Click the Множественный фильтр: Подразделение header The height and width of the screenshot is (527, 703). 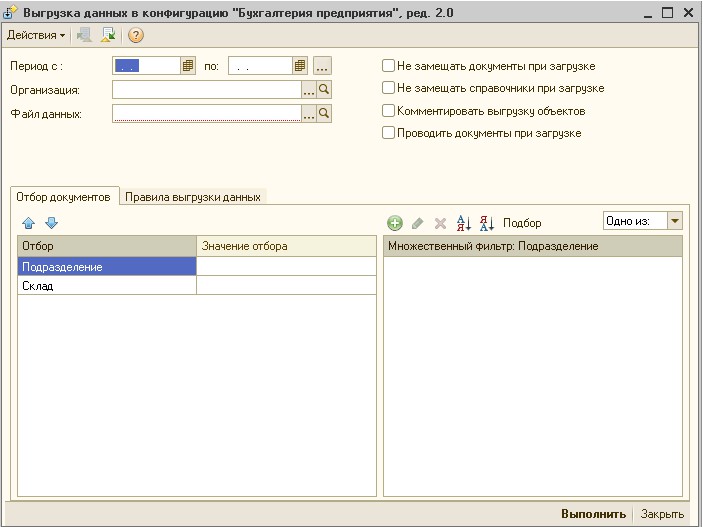tap(533, 246)
